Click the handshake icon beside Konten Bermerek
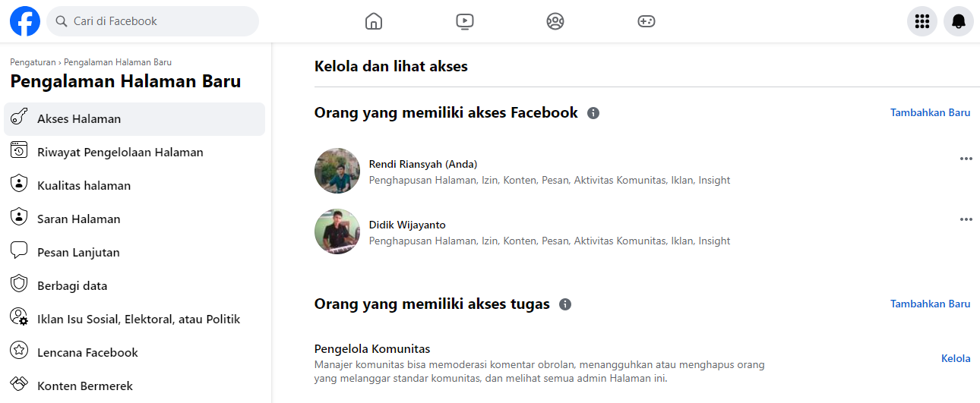This screenshot has height=403, width=980. click(x=19, y=385)
